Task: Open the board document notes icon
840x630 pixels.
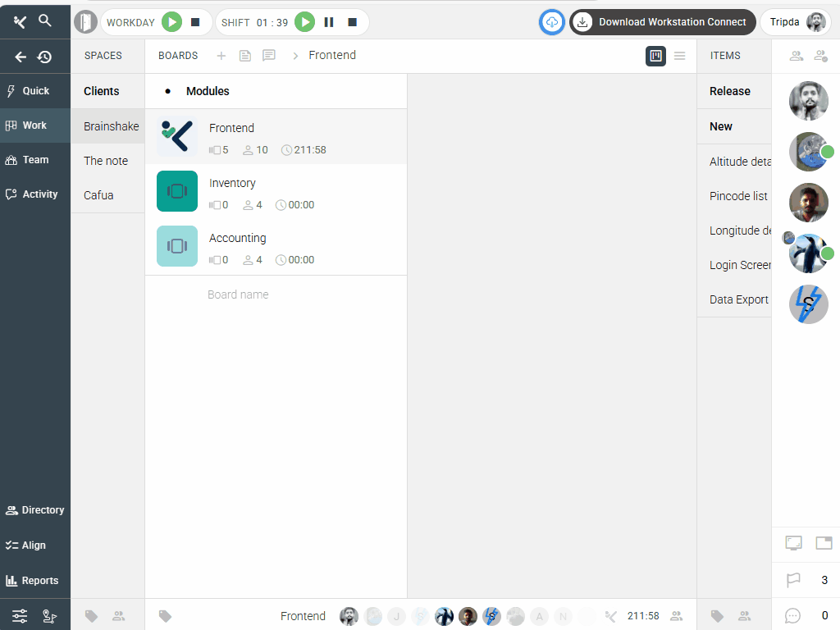Action: 244,56
